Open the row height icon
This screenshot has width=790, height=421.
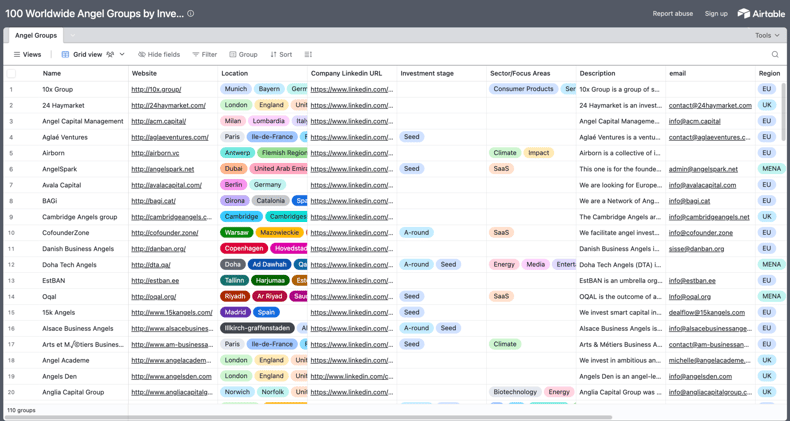click(308, 55)
